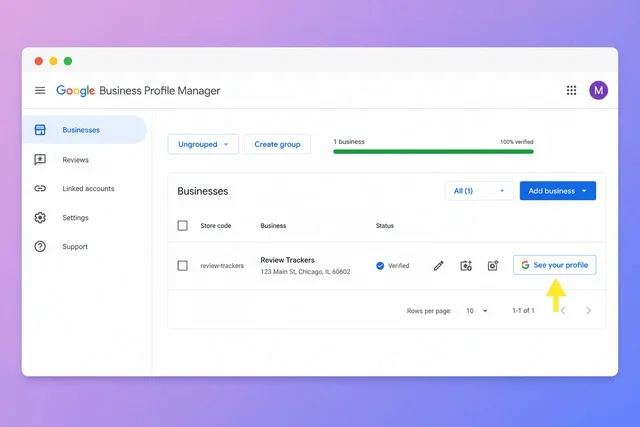Click the 1 business label
This screenshot has height=427, width=640.
tap(349, 142)
